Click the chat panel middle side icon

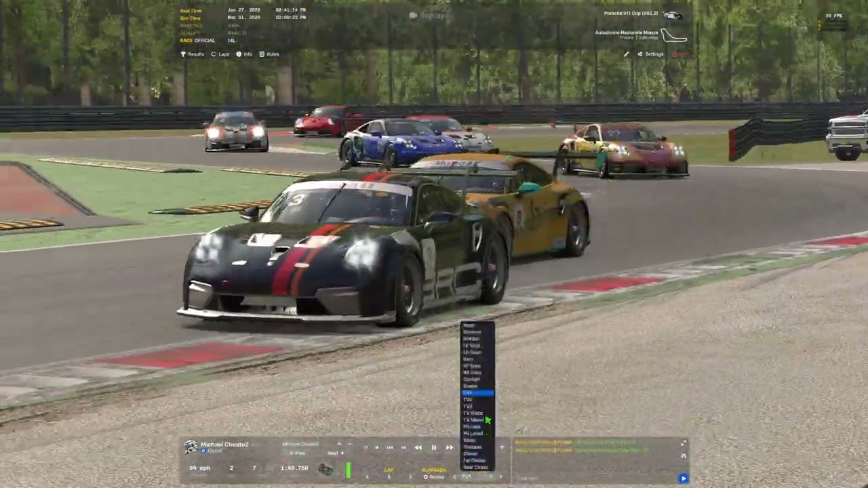point(683,455)
